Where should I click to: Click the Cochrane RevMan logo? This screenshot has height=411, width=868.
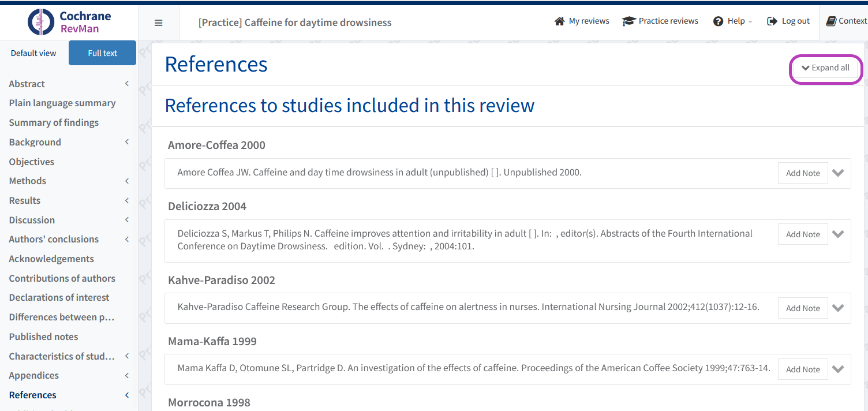click(69, 22)
